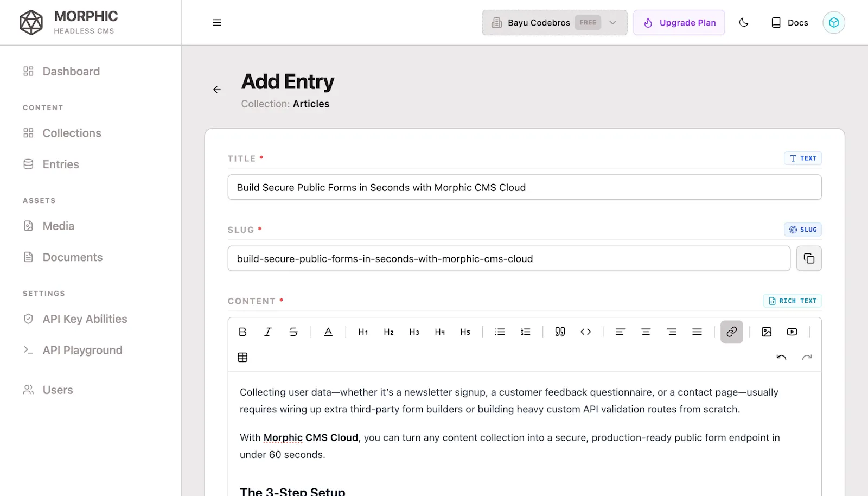Open API Playground in sidebar

tap(73, 350)
